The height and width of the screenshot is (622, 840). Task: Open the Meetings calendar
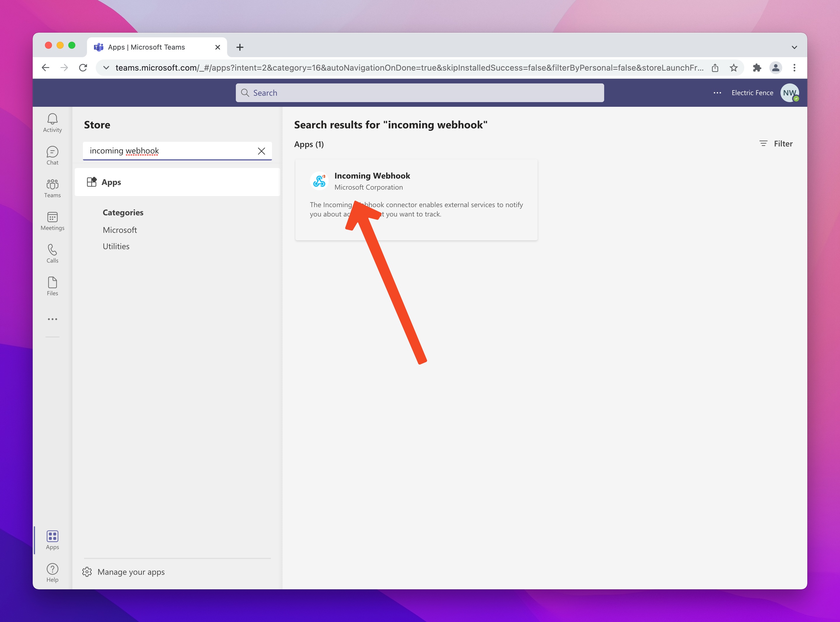pos(52,221)
